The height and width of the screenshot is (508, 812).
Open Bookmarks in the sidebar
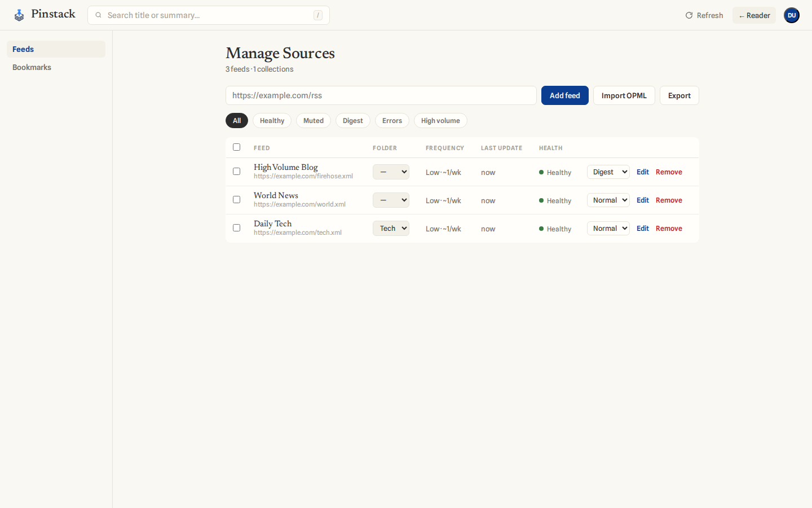click(x=56, y=67)
